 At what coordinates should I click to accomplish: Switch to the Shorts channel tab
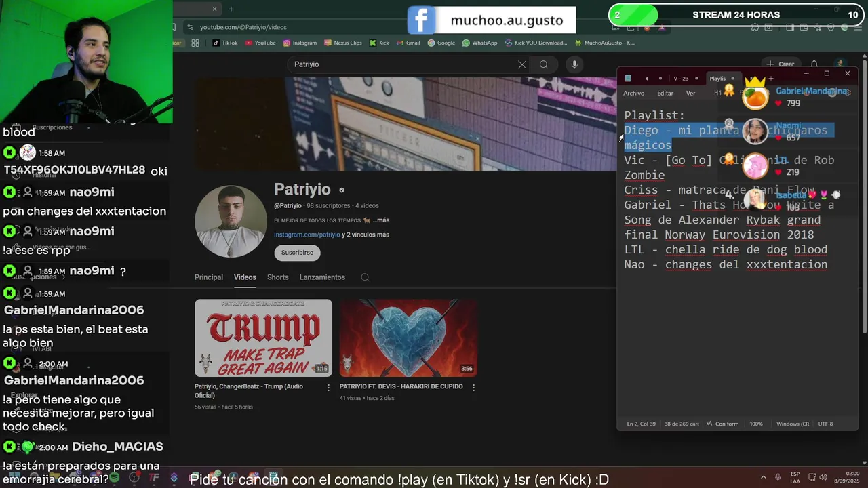pos(277,277)
